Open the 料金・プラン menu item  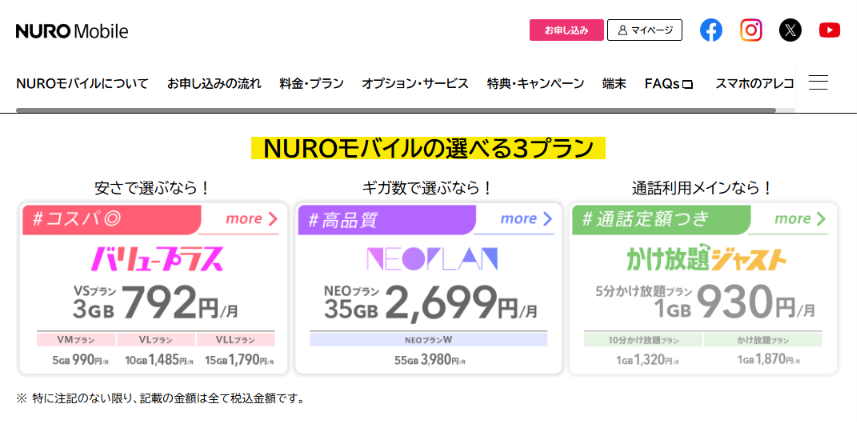[x=312, y=84]
